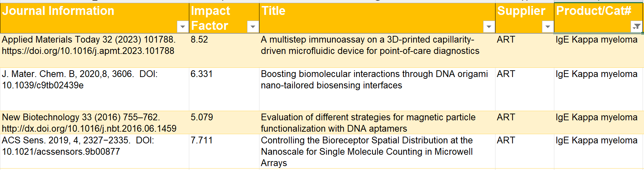The height and width of the screenshot is (170, 644).
Task: Open the Journal Information filter dropdown
Action: point(183,27)
